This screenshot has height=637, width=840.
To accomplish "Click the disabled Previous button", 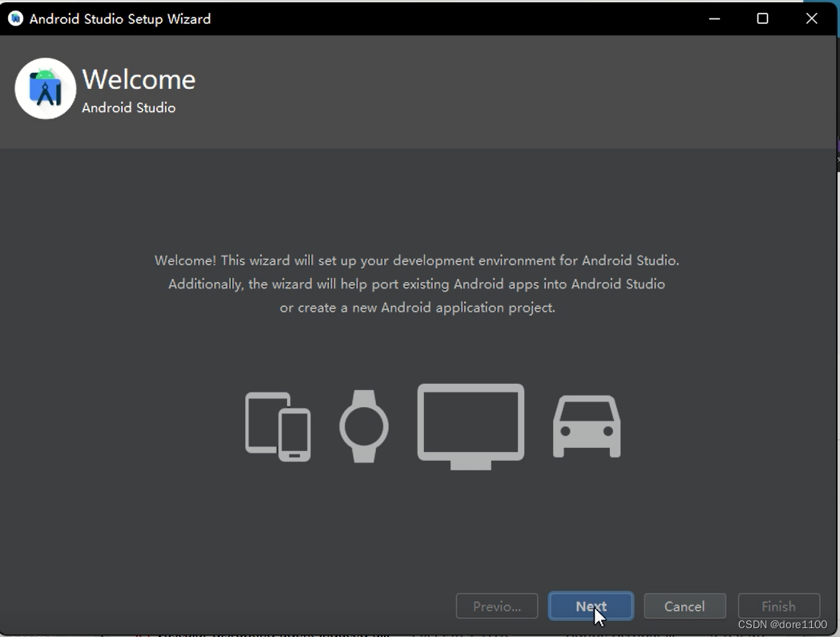I will point(497,606).
